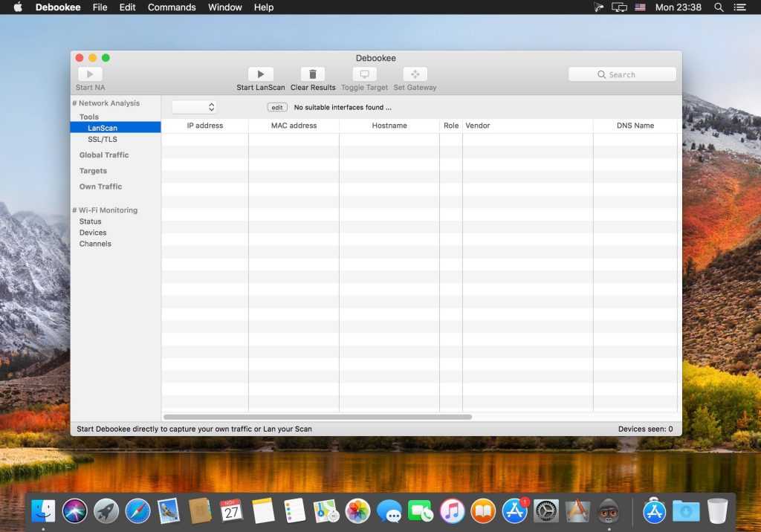Click the Start LanScan play icon
The width and height of the screenshot is (761, 532).
pos(260,74)
